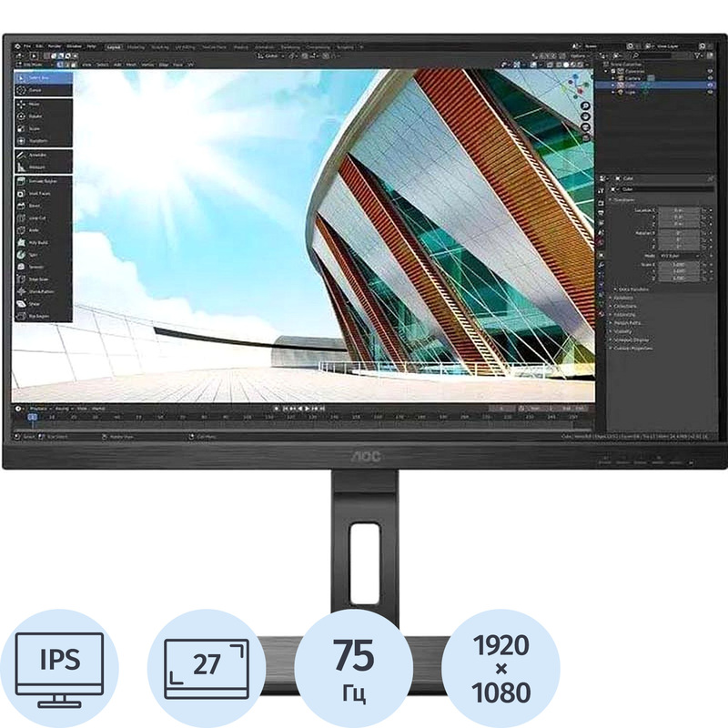The image size is (728, 728).
Task: Toggle the Camera's visibility eye
Action: click(x=710, y=77)
